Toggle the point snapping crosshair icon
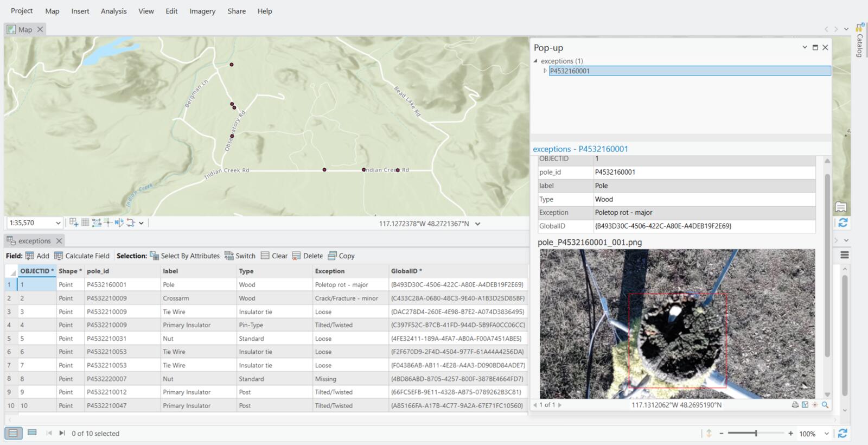Viewport: 868px width, 445px height. pyautogui.click(x=108, y=223)
